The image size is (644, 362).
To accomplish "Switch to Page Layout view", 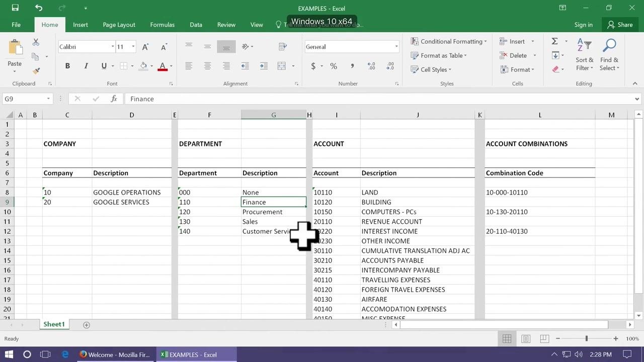I will pos(526,339).
